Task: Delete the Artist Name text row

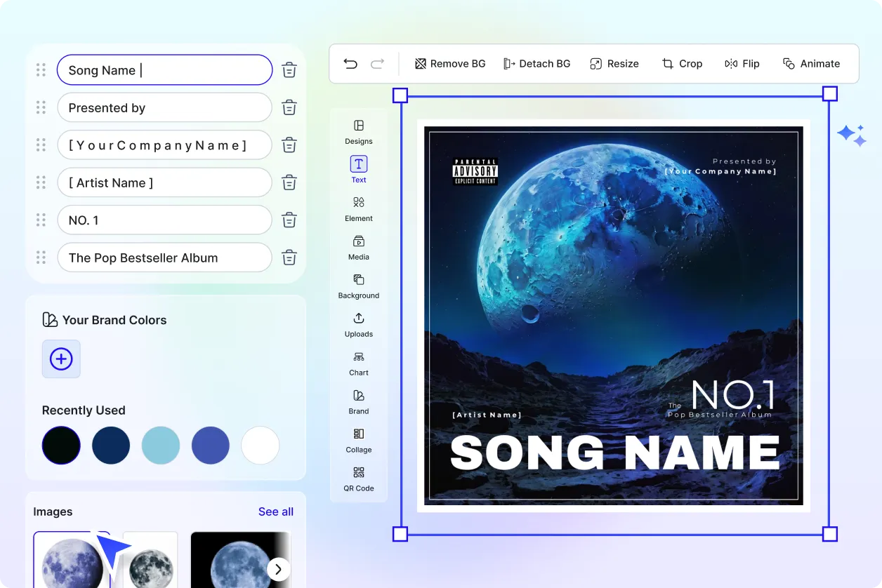Action: (x=289, y=182)
